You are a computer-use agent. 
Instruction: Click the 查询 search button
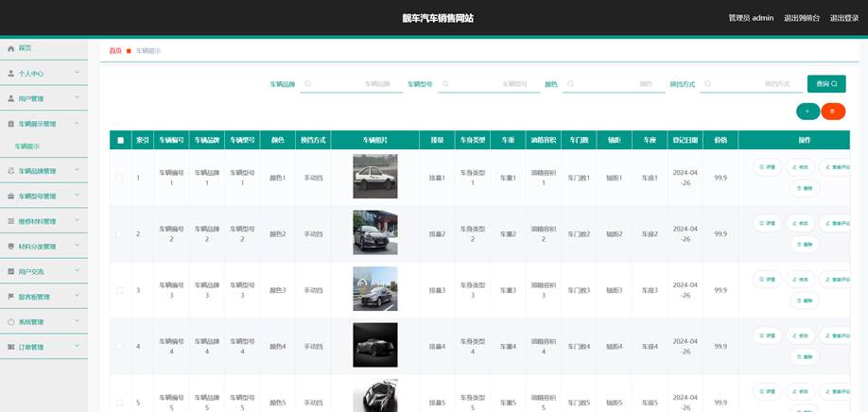pyautogui.click(x=826, y=84)
